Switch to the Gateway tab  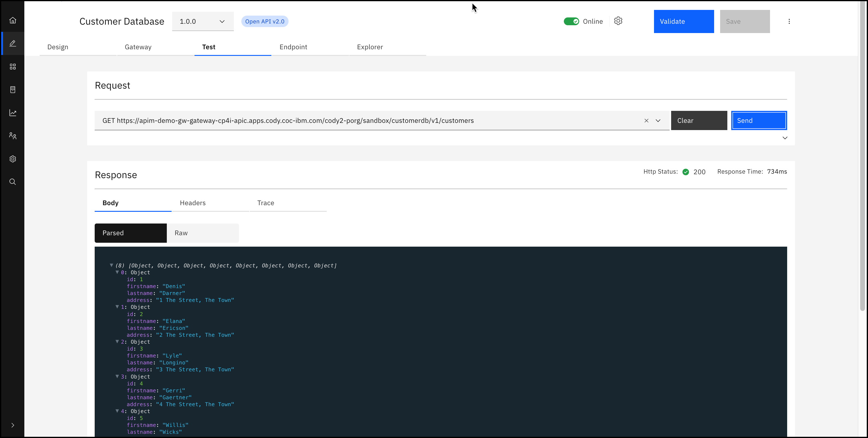point(138,47)
